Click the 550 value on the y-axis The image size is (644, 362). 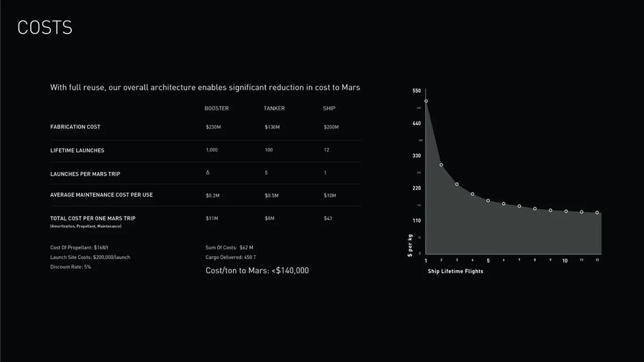417,90
